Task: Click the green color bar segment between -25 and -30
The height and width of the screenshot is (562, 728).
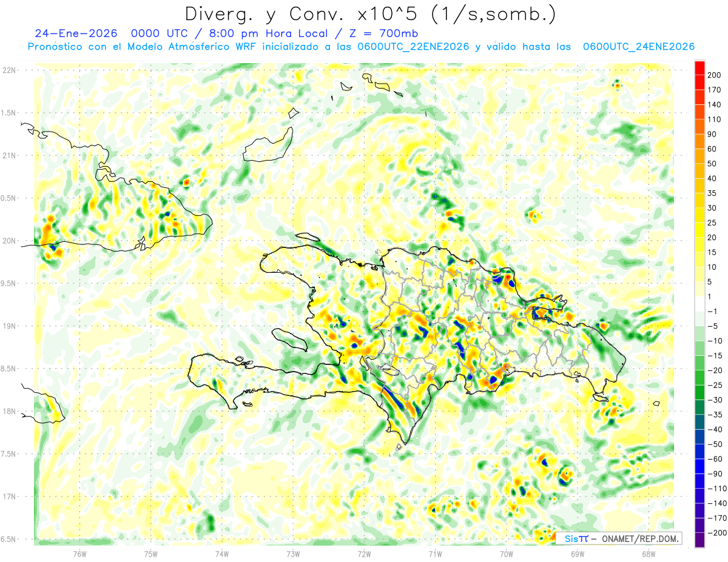Action: (699, 392)
